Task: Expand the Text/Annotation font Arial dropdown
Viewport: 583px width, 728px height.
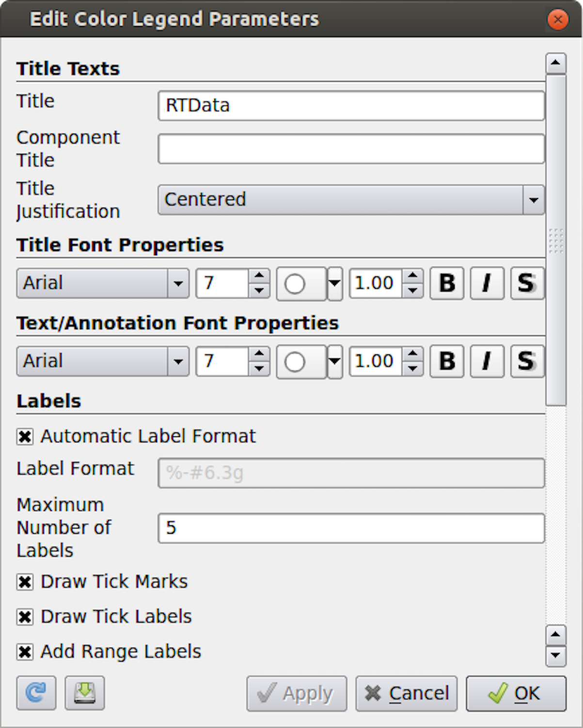Action: [102, 361]
